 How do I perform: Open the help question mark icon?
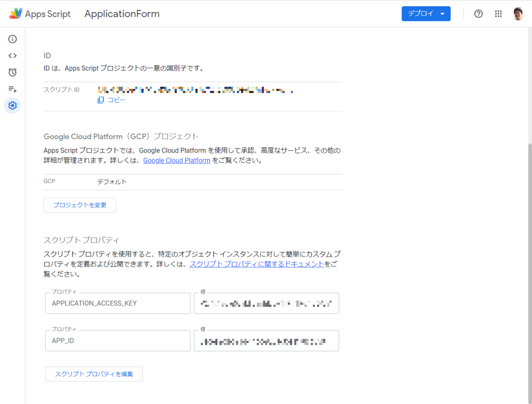coord(478,14)
